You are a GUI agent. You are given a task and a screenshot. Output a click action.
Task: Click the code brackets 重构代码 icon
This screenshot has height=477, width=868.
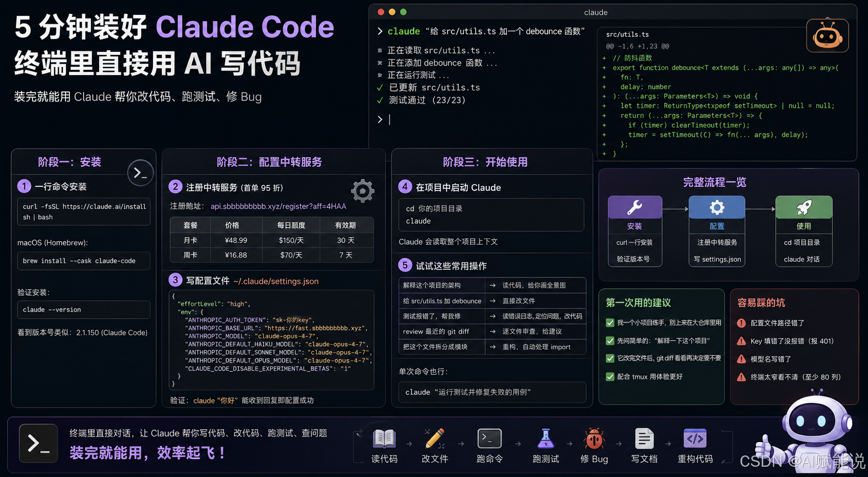pos(695,439)
